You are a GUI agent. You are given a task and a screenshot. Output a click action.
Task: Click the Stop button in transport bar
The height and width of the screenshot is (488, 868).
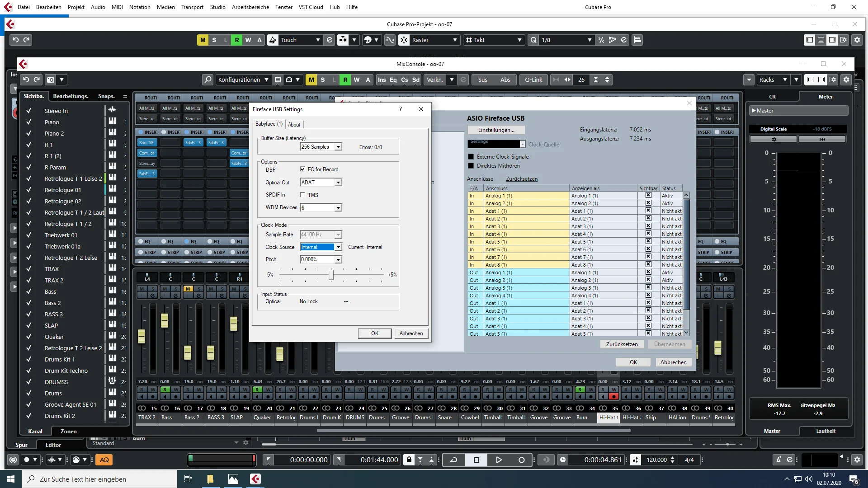click(x=476, y=460)
